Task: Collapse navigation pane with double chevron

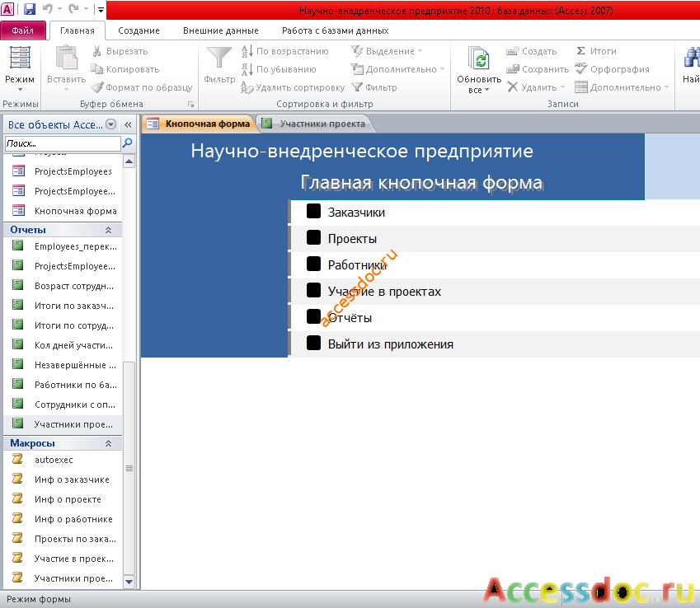Action: (128, 124)
